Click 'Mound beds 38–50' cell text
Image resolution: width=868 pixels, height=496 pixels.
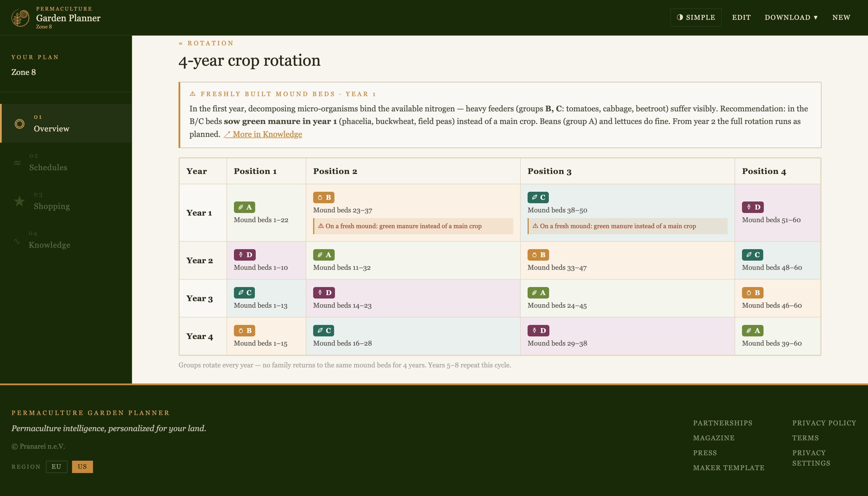pyautogui.click(x=557, y=210)
